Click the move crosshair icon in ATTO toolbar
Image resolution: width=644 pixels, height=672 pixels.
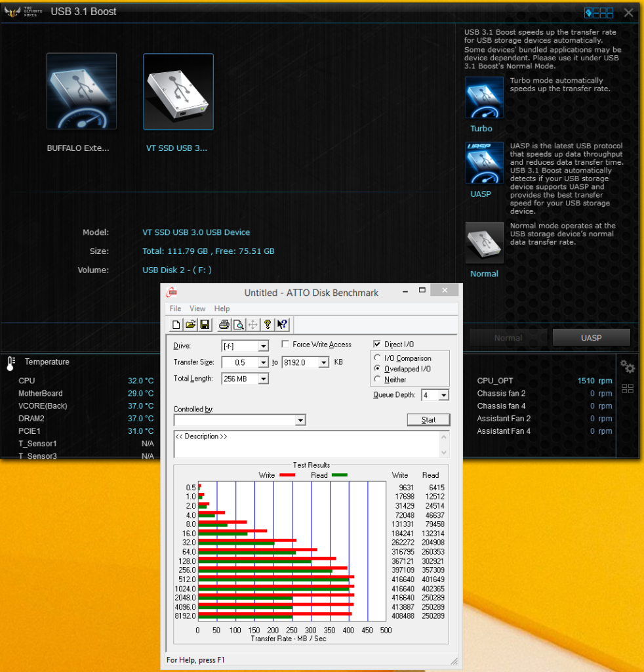pos(253,324)
